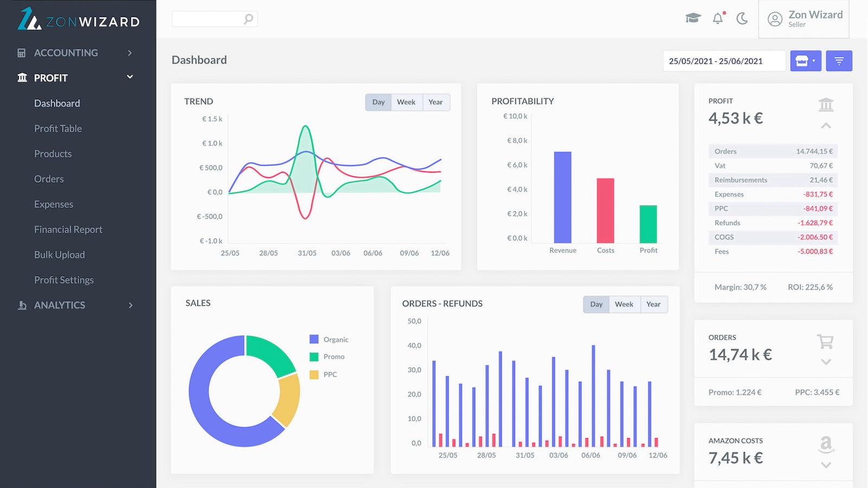Switch TREND chart to Week view
Screen dimensions: 868x488
click(x=406, y=102)
